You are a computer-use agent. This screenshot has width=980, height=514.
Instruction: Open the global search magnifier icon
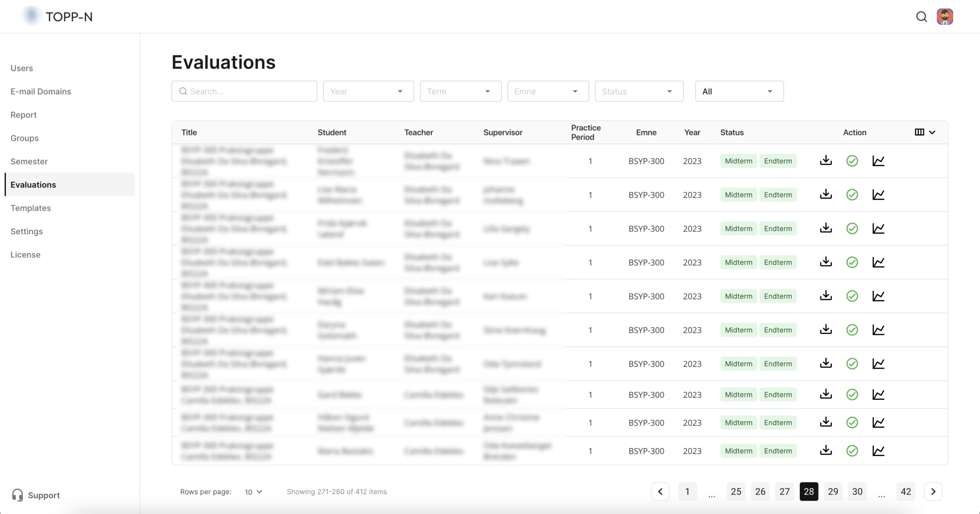tap(921, 16)
